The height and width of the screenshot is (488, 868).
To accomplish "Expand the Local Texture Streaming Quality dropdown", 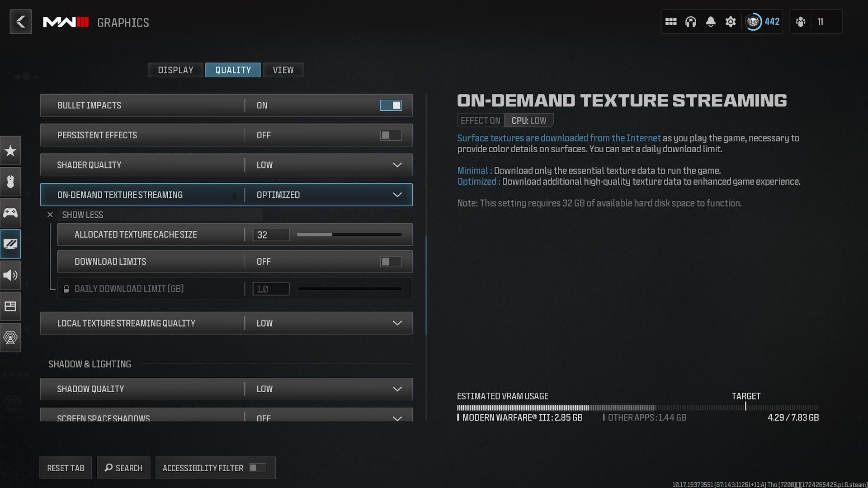I will click(396, 322).
